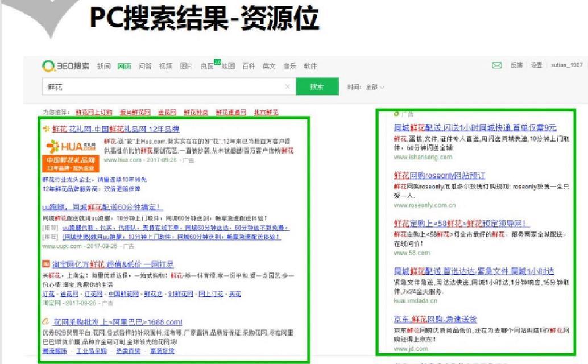This screenshot has width=588, height=364.
Task: Open the 反馈 link in the header
Action: click(516, 65)
